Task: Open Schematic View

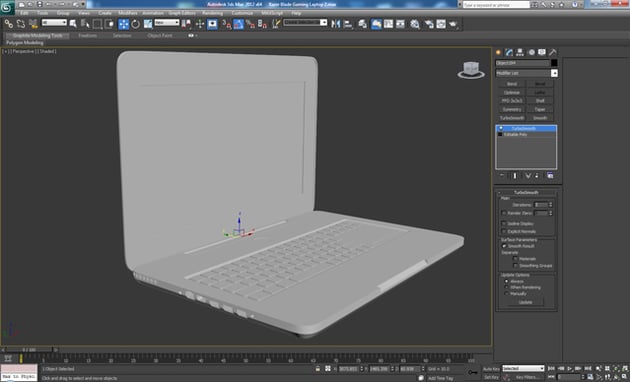Action: (401, 24)
